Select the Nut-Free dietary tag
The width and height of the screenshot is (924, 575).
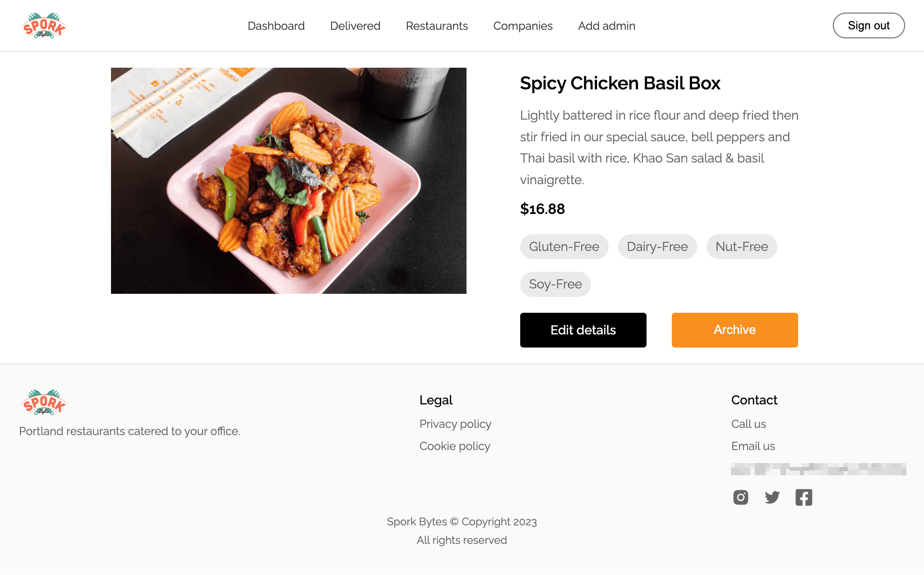741,246
